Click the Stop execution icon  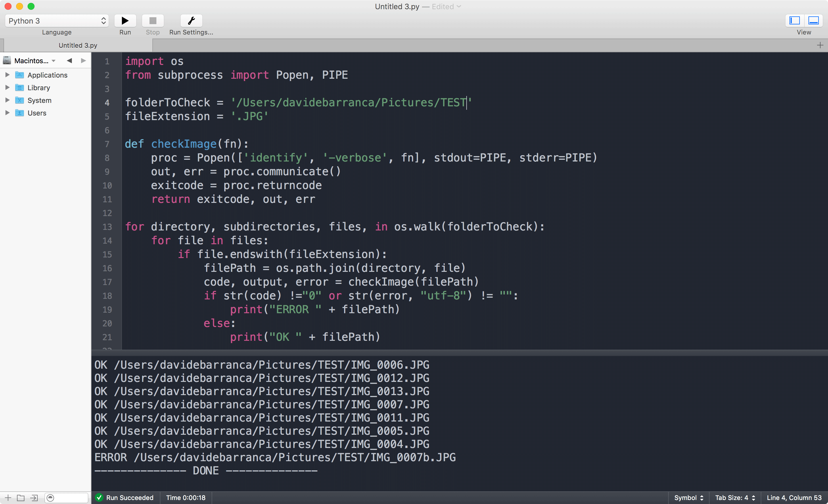(153, 20)
